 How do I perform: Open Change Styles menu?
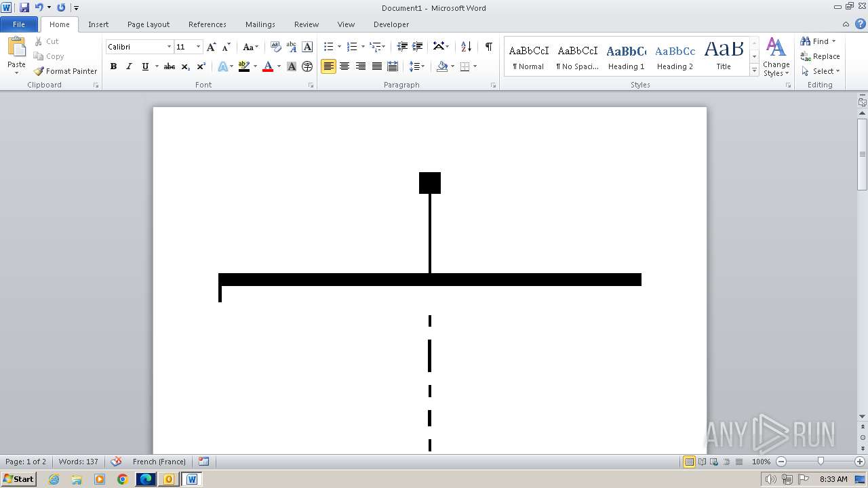tap(776, 57)
